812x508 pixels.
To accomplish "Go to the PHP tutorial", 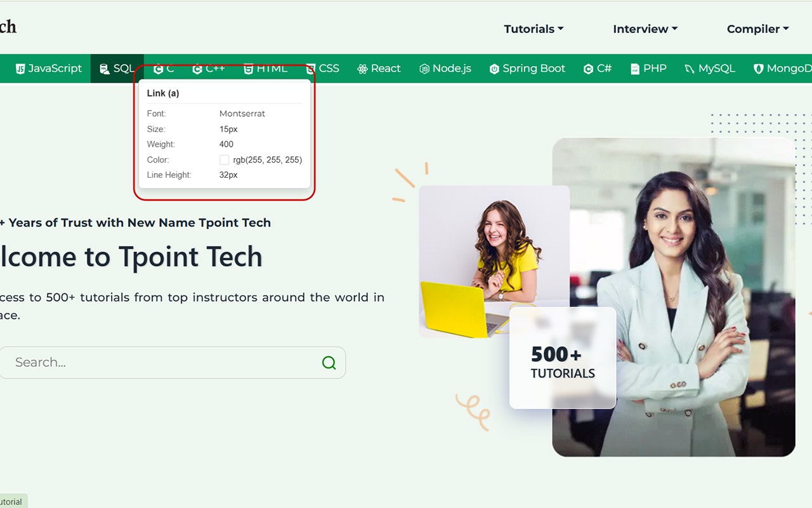I will (x=648, y=69).
